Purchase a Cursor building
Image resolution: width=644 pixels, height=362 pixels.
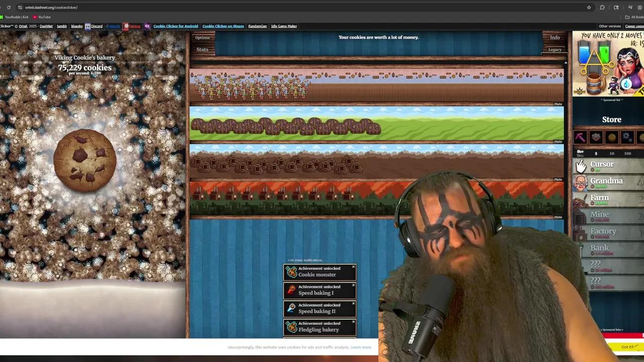tap(608, 166)
